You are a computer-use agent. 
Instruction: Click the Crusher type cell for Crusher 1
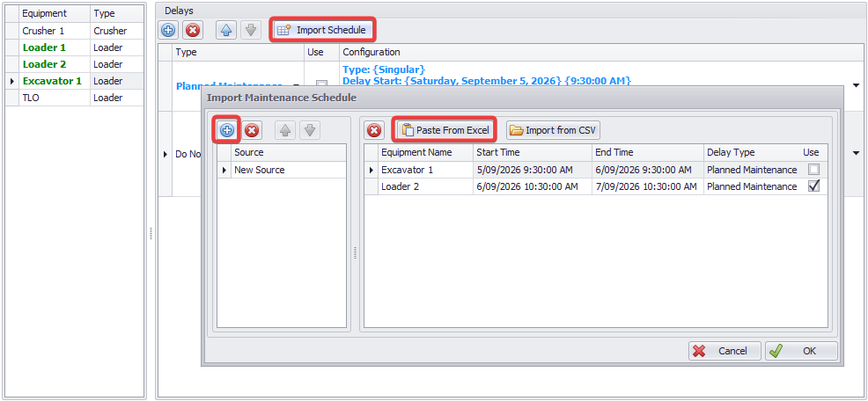click(x=116, y=31)
